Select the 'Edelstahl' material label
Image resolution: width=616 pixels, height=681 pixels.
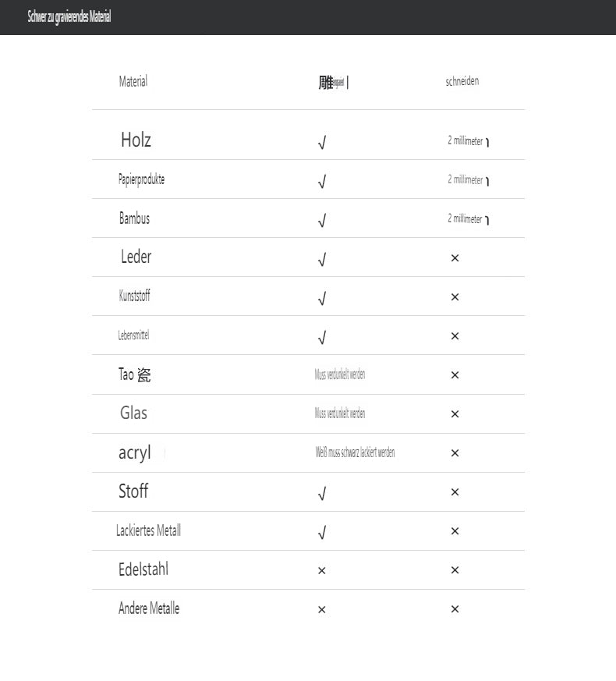click(143, 569)
